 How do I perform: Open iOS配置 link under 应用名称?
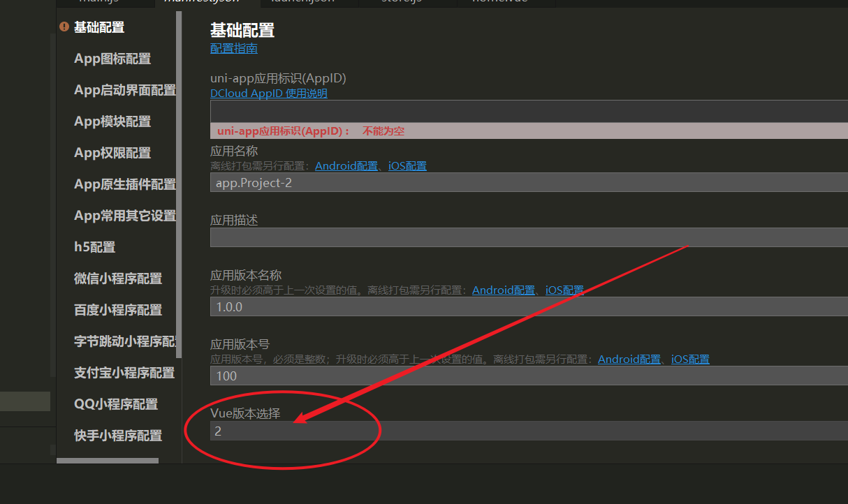point(407,166)
